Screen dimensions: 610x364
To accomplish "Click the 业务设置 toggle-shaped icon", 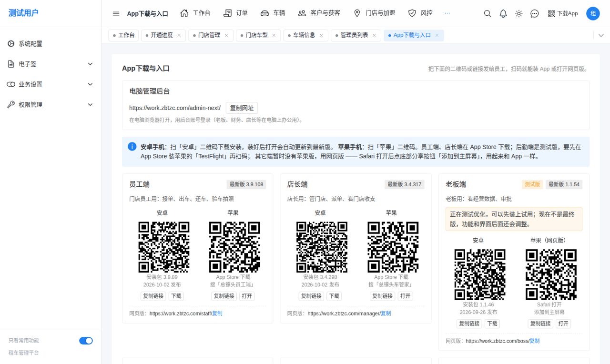I will click(11, 84).
